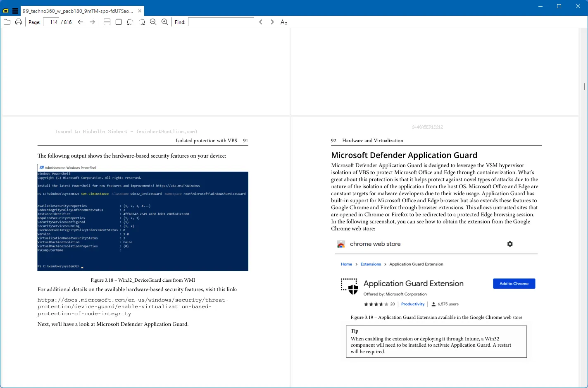Rotate the page counterclockwise
Viewport: 588px width, 388px height.
coord(130,22)
